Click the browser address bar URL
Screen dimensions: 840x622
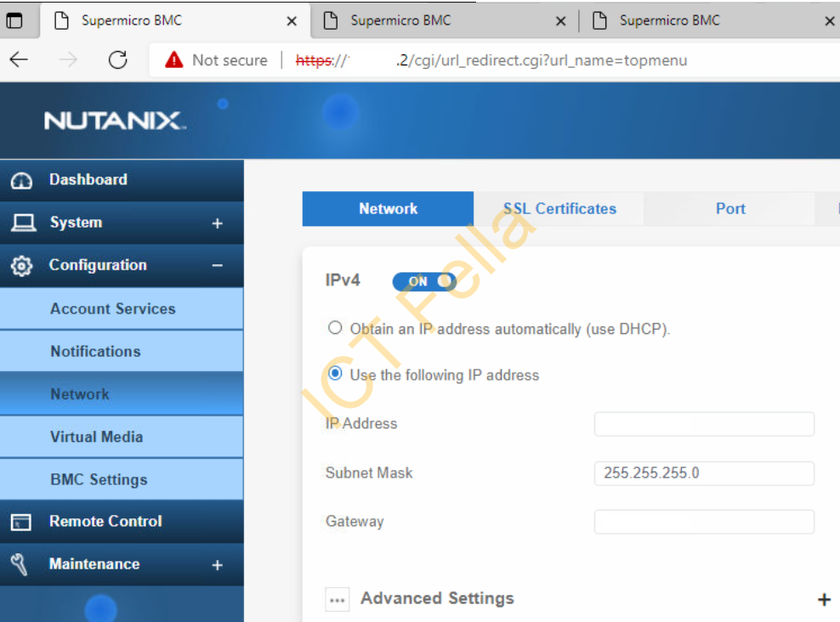(x=491, y=60)
